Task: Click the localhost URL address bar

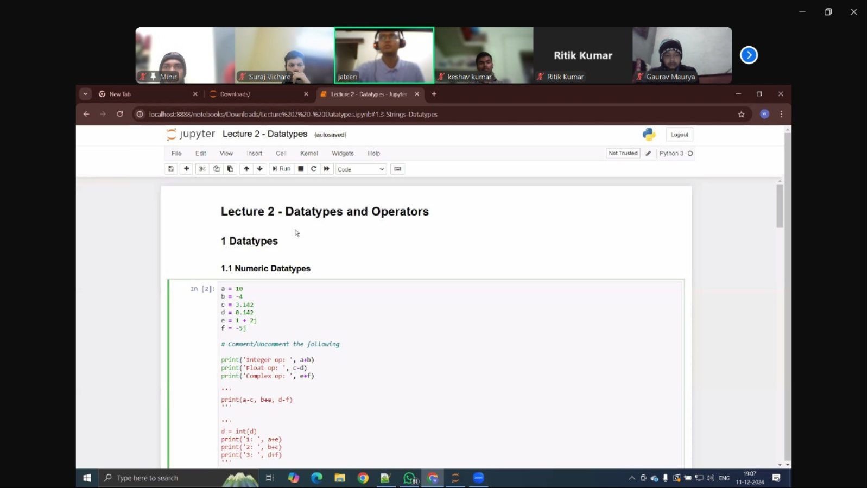Action: 293,115
